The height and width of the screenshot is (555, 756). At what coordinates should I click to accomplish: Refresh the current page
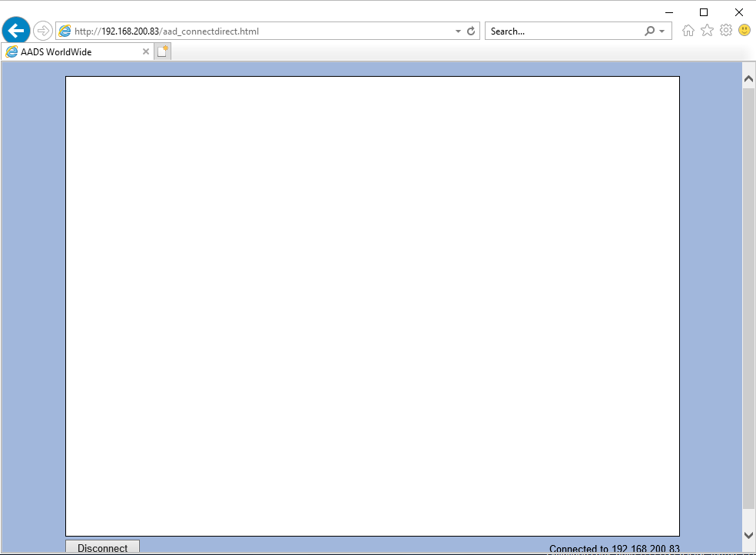pos(471,31)
